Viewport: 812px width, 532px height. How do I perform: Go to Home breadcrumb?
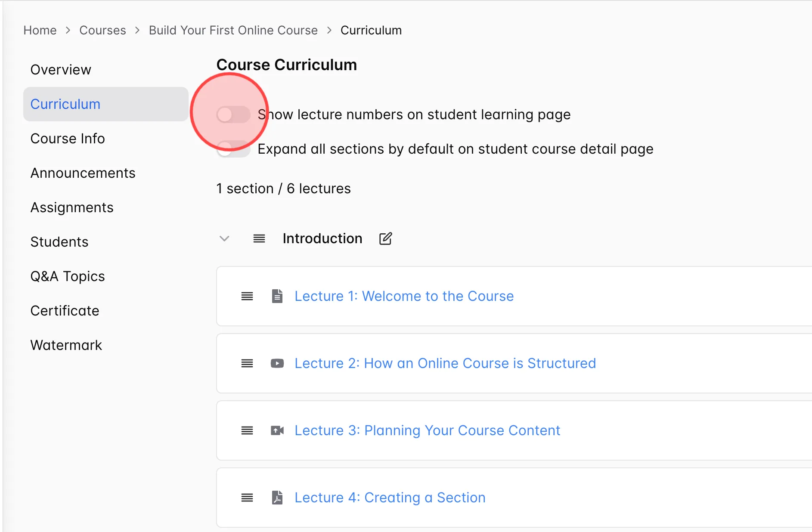pos(40,30)
